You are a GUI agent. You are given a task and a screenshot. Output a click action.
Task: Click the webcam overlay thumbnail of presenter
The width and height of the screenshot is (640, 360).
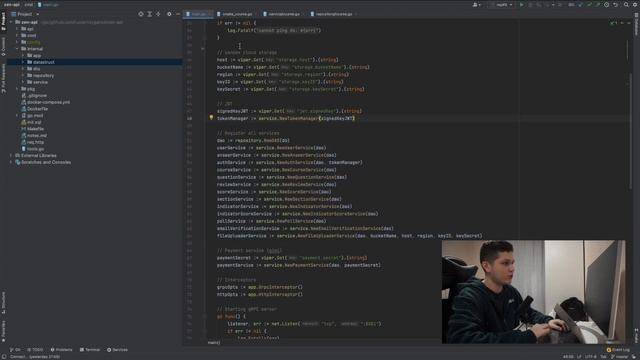533,291
